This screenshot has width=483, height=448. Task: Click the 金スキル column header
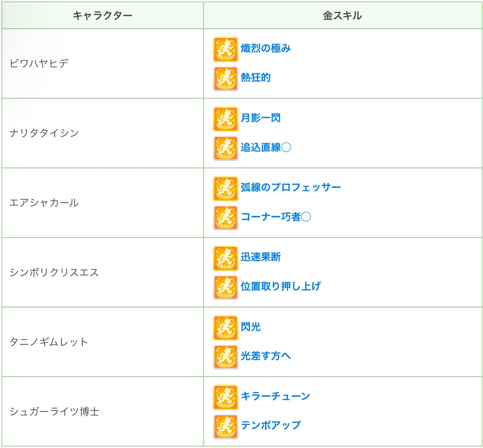(343, 15)
